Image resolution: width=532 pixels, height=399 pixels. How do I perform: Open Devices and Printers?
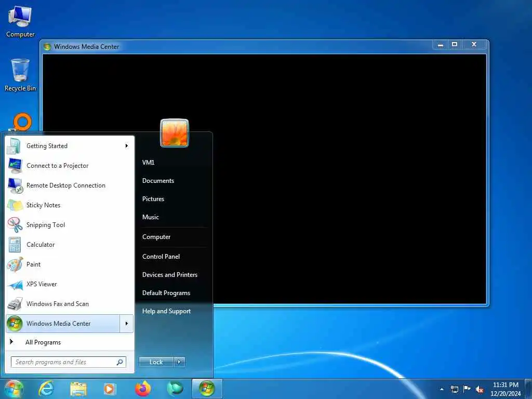[170, 275]
